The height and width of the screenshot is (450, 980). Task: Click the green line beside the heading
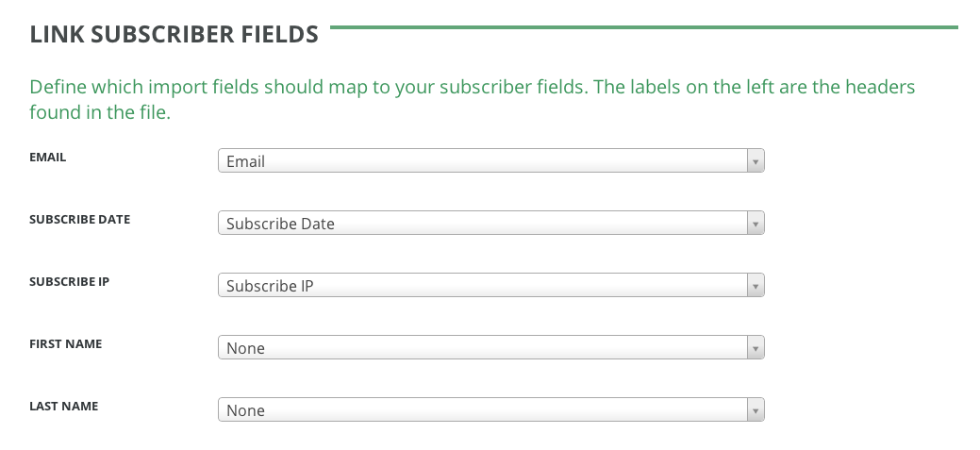tap(641, 27)
